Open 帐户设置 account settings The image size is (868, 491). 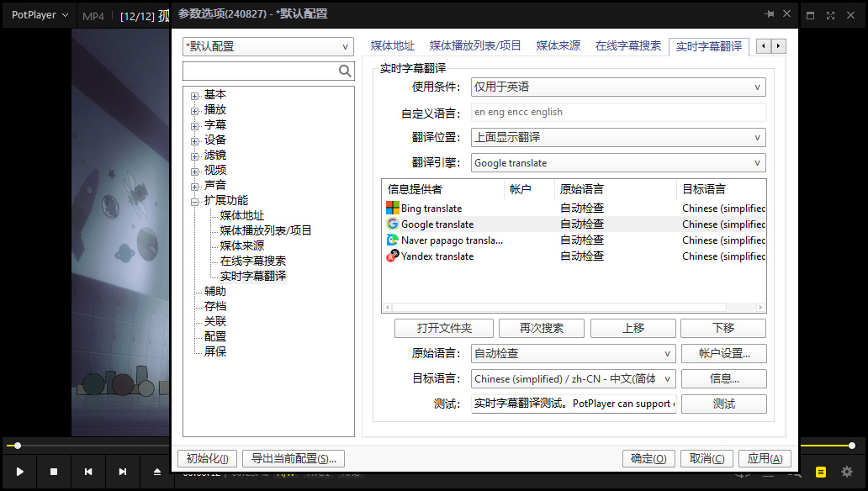point(724,353)
